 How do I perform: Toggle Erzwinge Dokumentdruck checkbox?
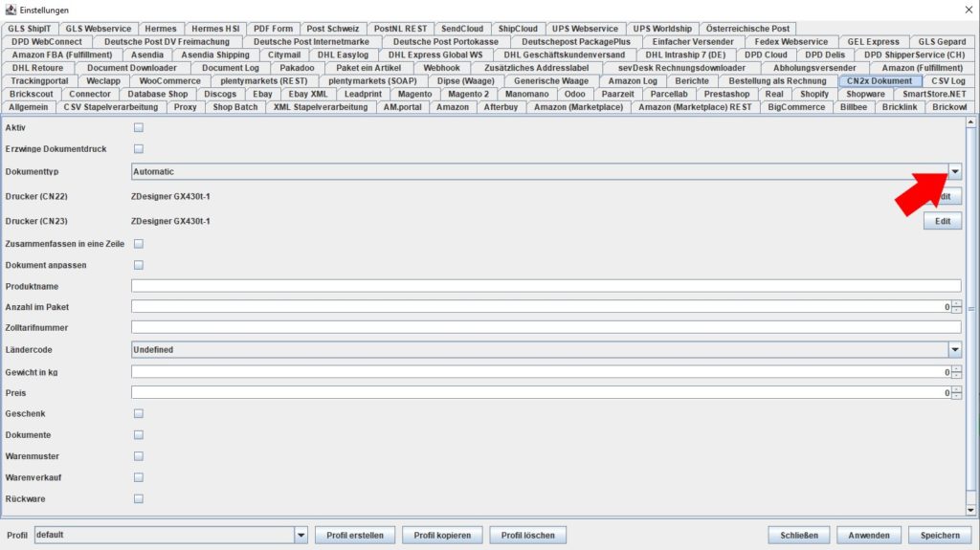coord(139,149)
